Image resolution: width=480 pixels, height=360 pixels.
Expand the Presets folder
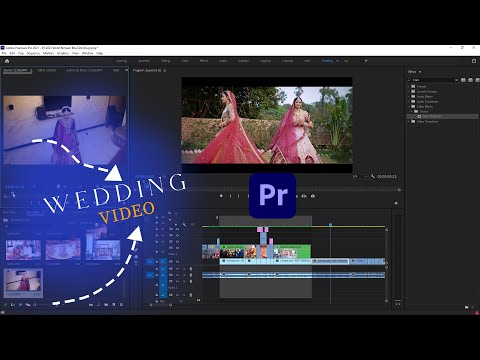tap(409, 86)
